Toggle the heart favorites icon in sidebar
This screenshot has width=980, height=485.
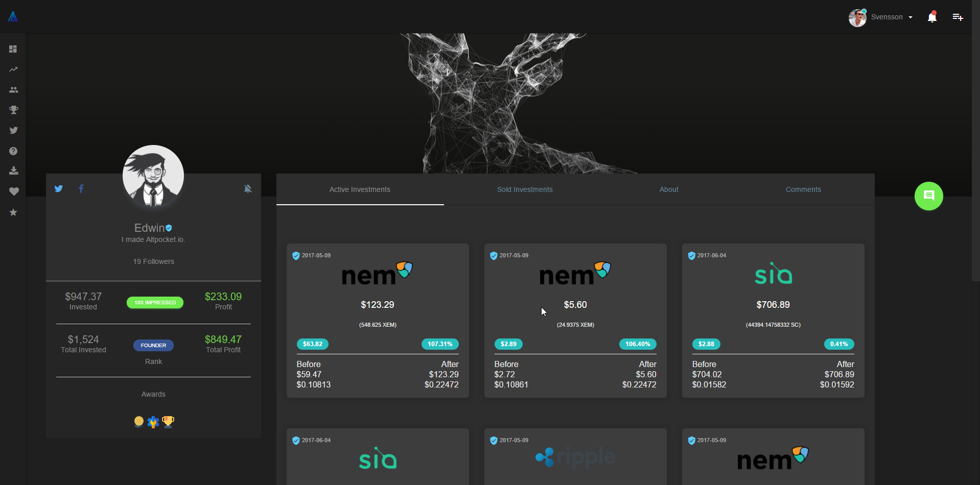pyautogui.click(x=13, y=191)
